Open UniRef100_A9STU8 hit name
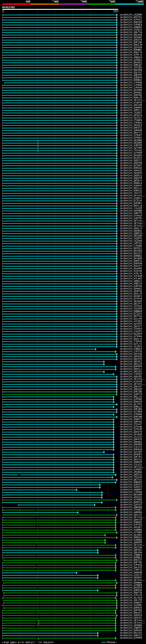Viewport: 146px width, 644px height. point(131,354)
